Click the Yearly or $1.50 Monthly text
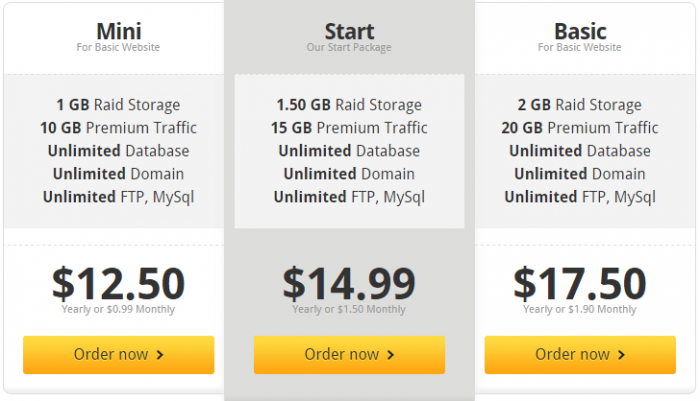 (349, 310)
